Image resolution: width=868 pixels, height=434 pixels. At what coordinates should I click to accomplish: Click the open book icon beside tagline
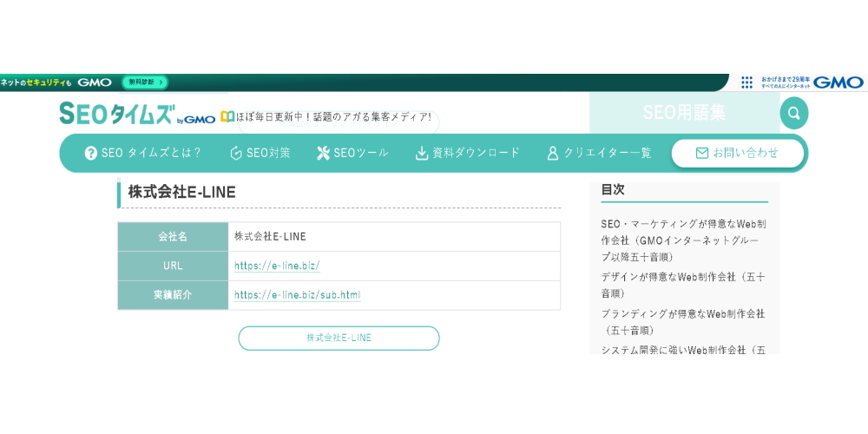(x=227, y=117)
